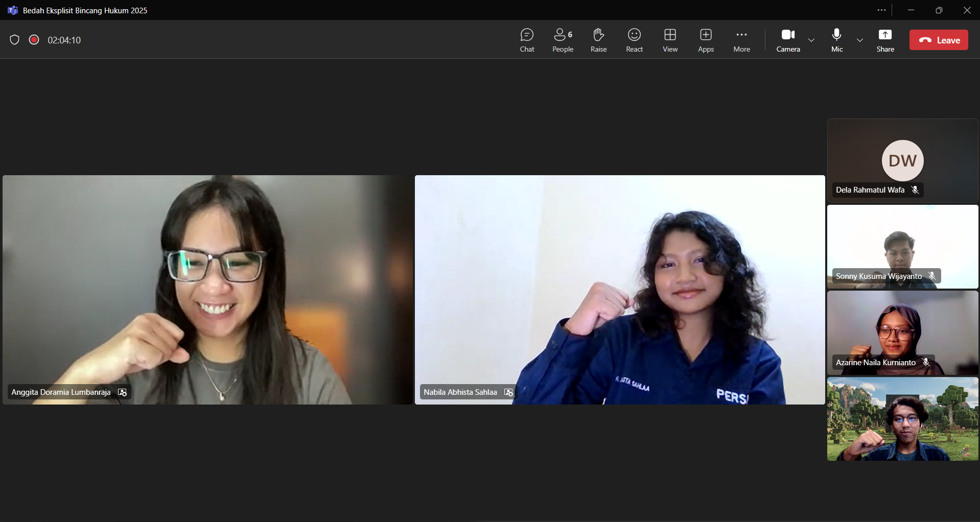The image size is (980, 522).
Task: Select Sonny Kusuma Wijayanto's video thumbnail
Action: [902, 247]
